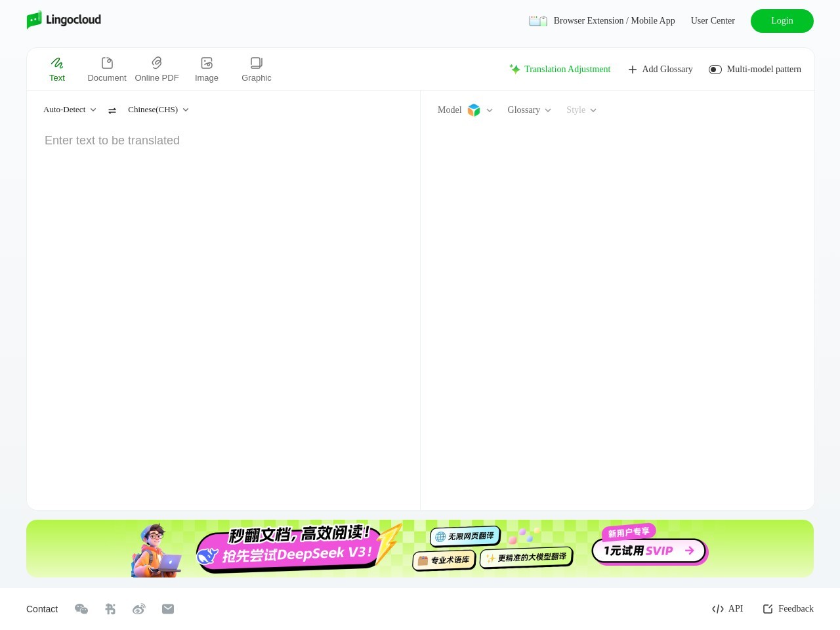Viewport: 840px width, 630px height.
Task: Open Chinese(CHS) target language dropdown
Action: 158,110
